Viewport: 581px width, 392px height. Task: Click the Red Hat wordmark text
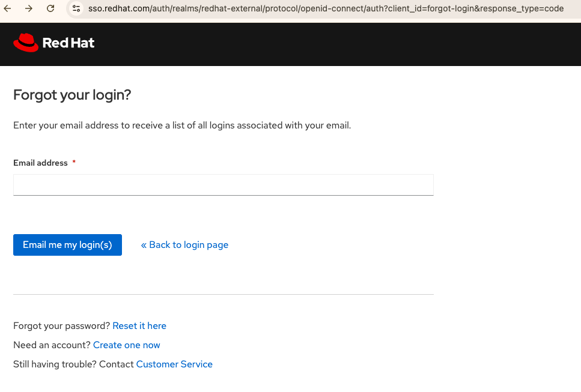pos(68,43)
